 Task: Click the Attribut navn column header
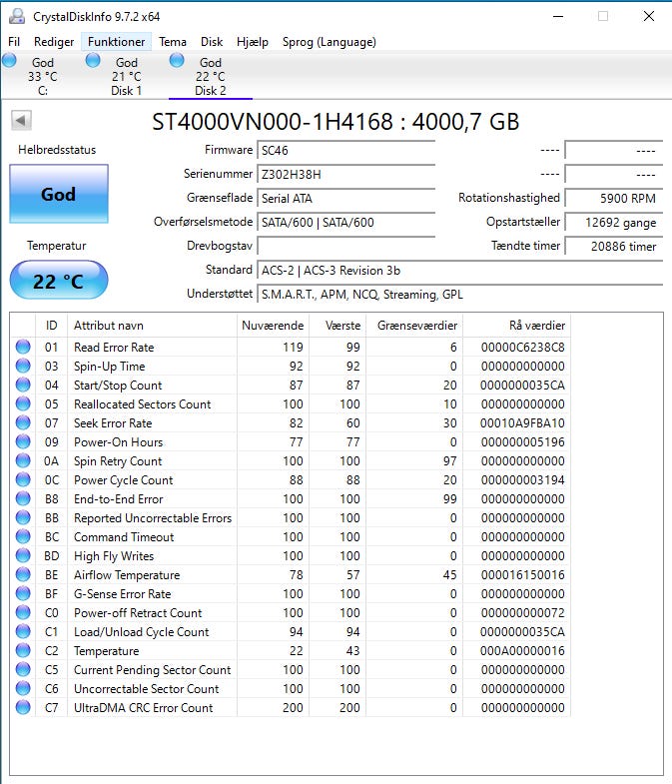click(109, 326)
